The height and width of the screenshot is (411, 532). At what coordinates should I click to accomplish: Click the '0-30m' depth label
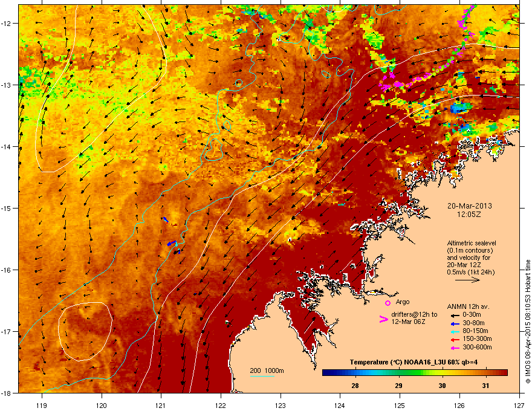[472, 315]
